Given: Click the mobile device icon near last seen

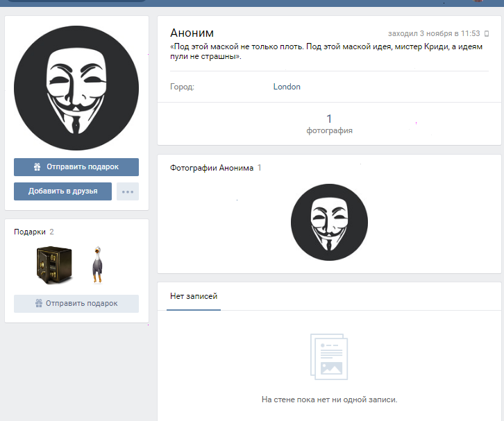Looking at the screenshot, I should (x=487, y=34).
